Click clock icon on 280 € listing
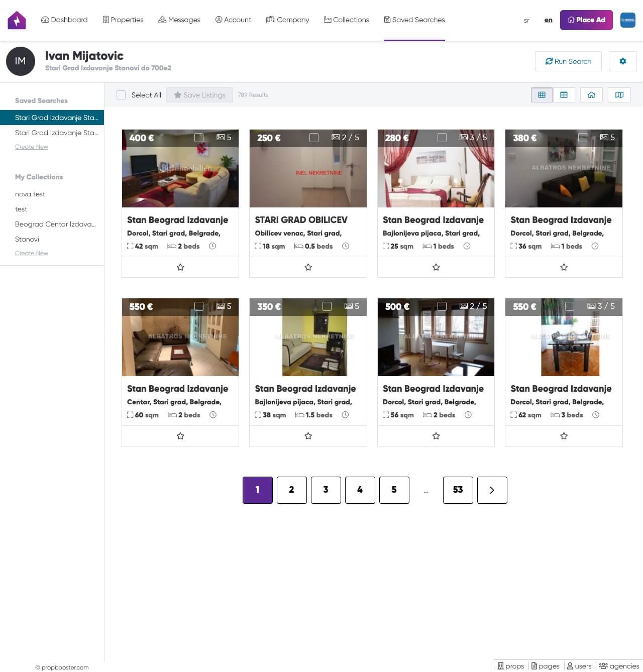 tap(467, 246)
